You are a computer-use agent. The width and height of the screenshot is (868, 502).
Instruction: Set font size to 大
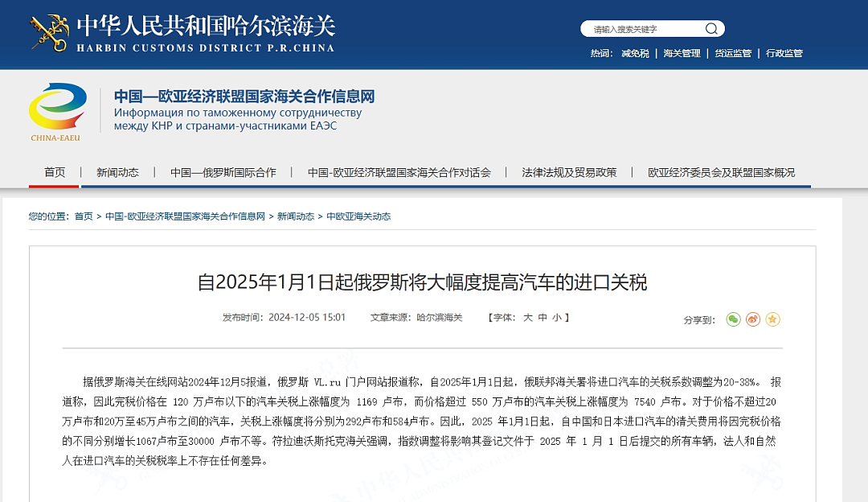(527, 318)
